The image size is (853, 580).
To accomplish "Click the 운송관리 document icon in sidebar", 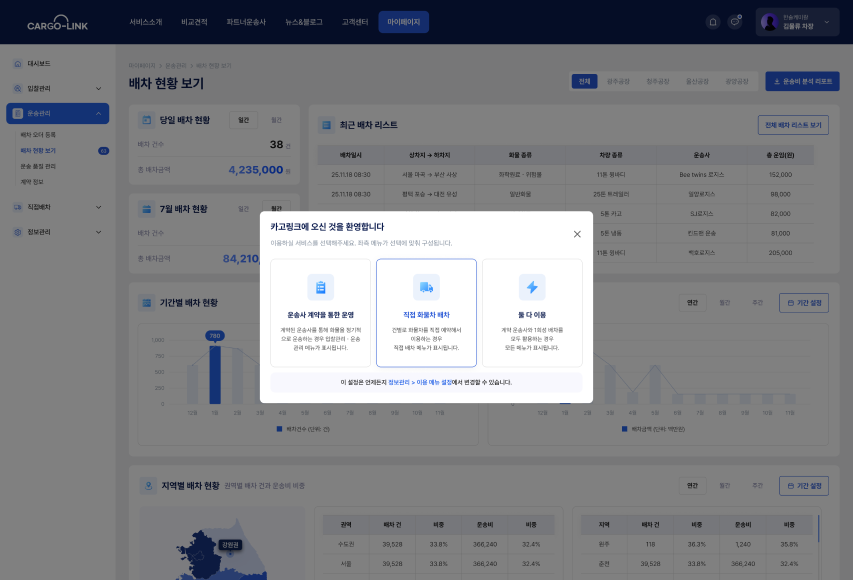I will [18, 113].
